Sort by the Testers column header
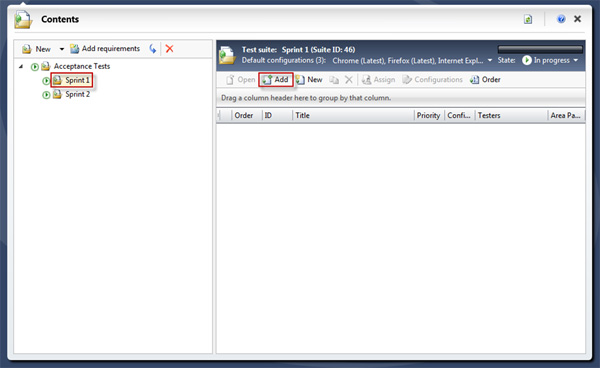600x368 pixels. coord(511,116)
